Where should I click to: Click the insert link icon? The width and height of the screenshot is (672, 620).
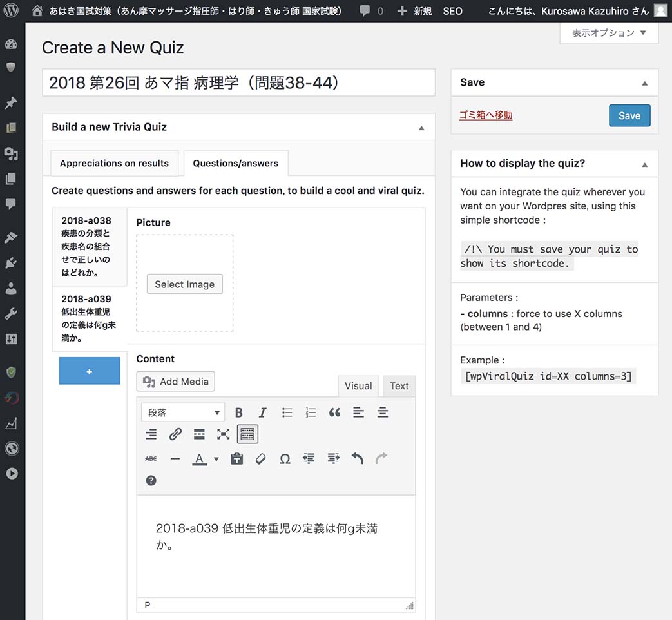click(x=175, y=434)
